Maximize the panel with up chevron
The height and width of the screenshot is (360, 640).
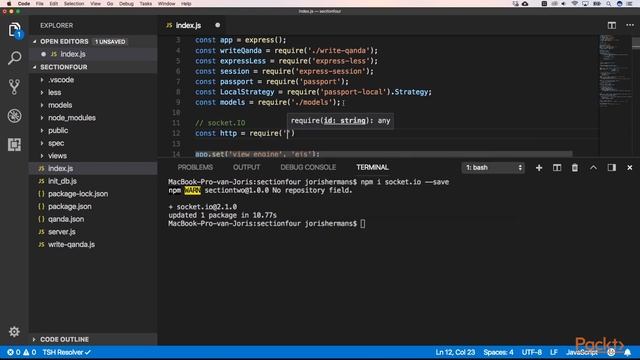[x=593, y=168]
